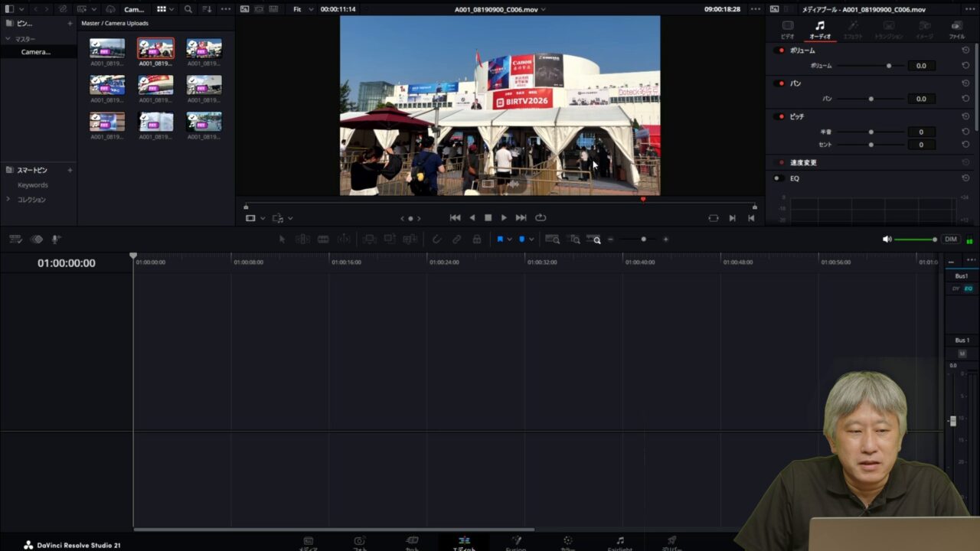Toggle the snapping magnet icon in timeline toolbar
980x551 pixels.
click(436, 239)
